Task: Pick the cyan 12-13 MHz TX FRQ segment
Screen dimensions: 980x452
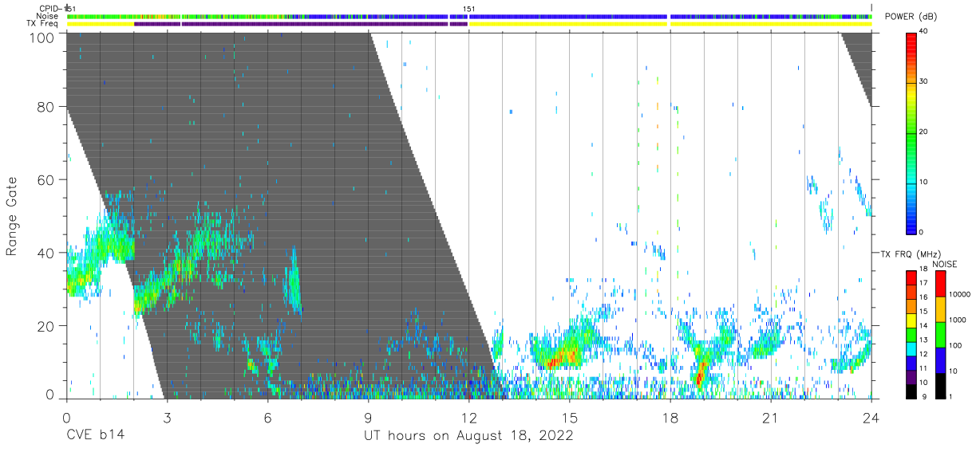Action: click(911, 349)
